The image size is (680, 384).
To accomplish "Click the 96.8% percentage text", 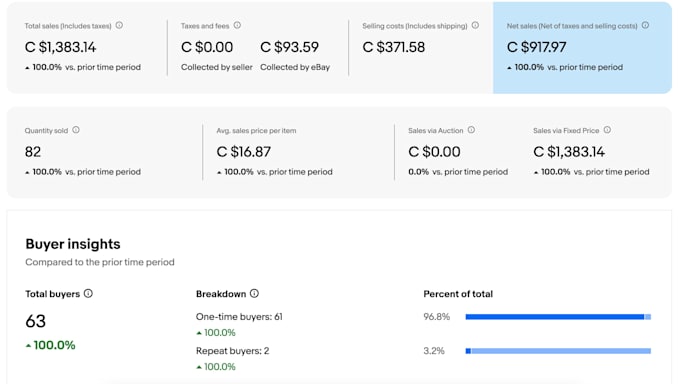I will pos(436,317).
